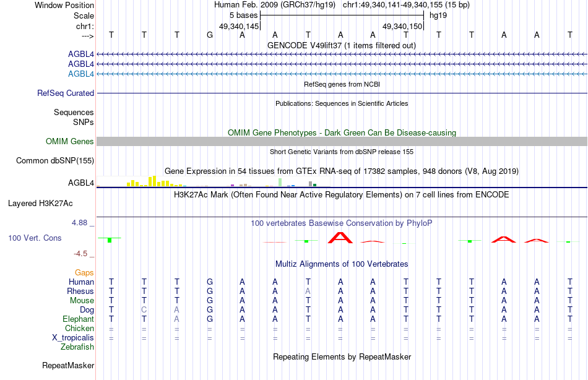The height and width of the screenshot is (380, 588).
Task: Click the 4.88 upper PhyloP scale value
Action: pos(79,223)
